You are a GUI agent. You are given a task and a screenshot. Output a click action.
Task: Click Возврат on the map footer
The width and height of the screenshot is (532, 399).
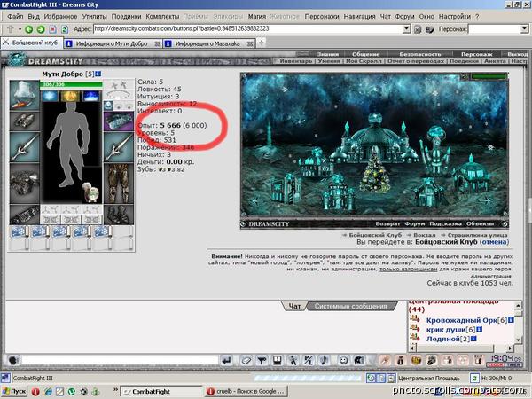coord(387,224)
